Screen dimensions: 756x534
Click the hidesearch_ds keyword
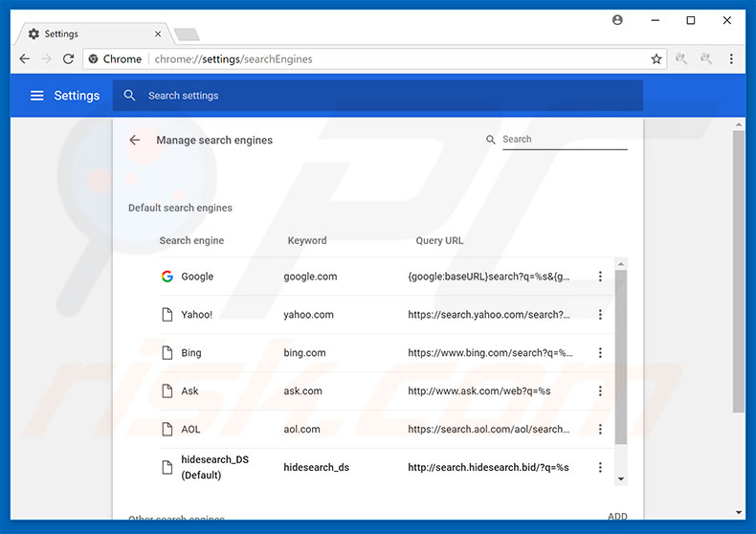[317, 467]
